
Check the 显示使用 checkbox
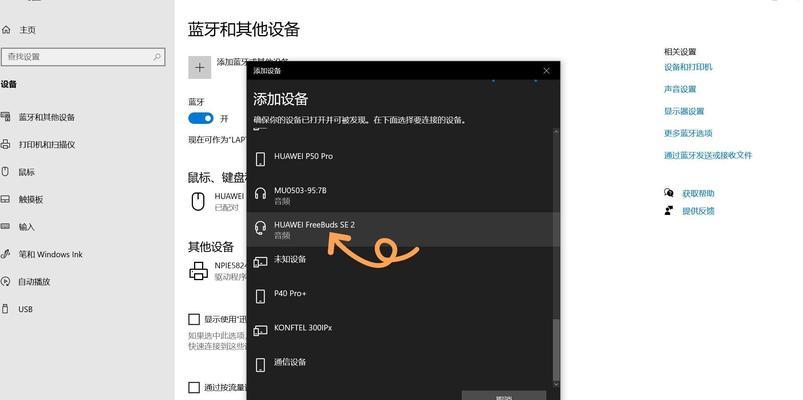[194, 320]
